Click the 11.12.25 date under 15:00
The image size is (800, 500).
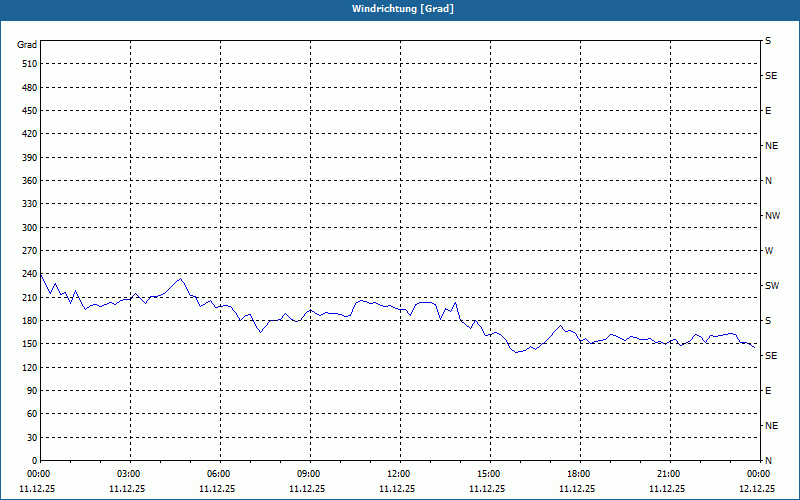[x=487, y=489]
